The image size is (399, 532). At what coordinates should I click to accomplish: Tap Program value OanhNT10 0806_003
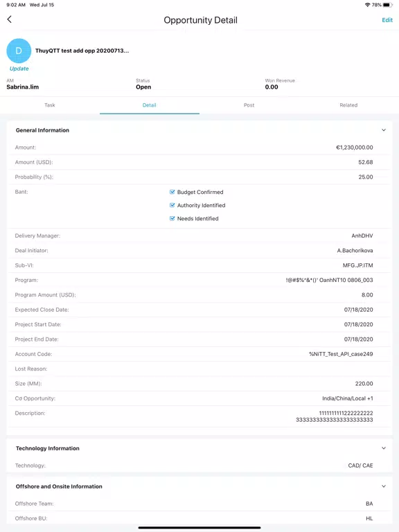[x=330, y=281]
